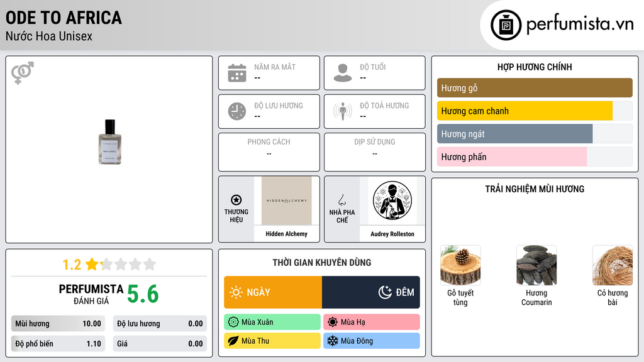Click the person silhouette icon for Độ tuổi
Viewport: 644px width, 362px height.
[x=343, y=73]
